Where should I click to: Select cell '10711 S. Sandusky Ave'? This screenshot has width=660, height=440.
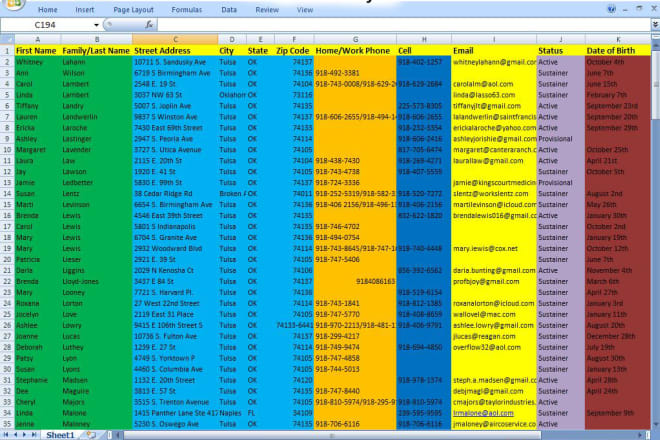pos(175,62)
